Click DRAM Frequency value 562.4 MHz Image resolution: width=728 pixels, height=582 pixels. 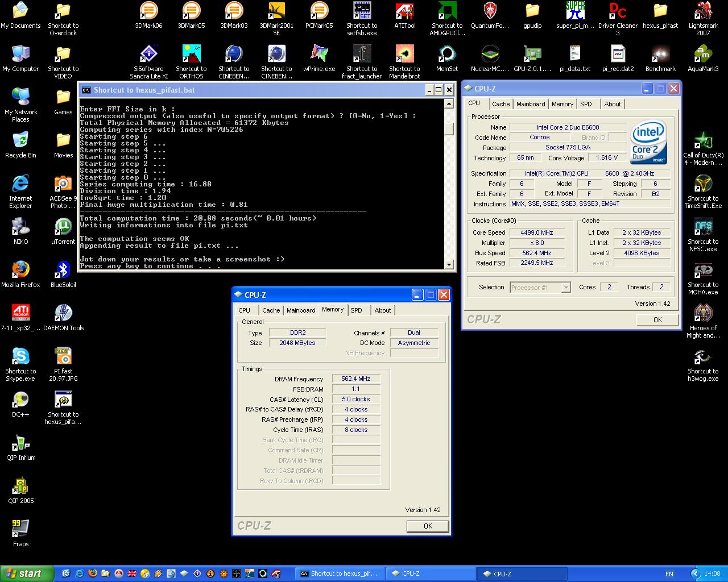356,379
